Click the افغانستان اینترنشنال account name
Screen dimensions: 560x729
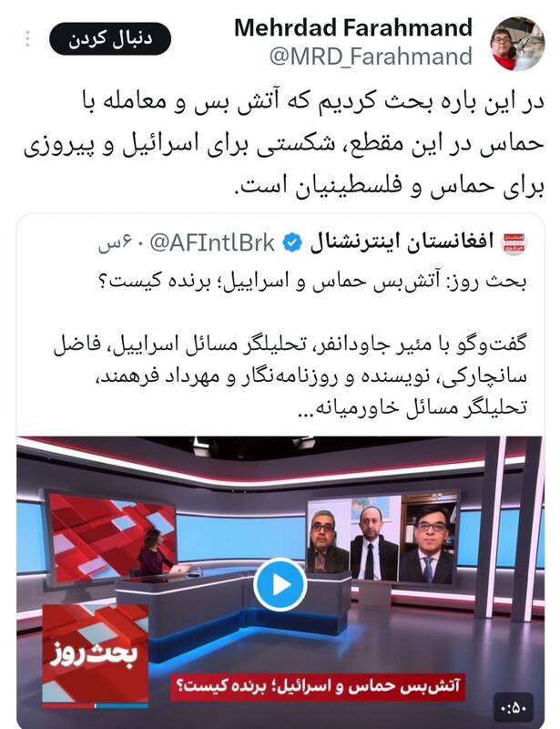tap(402, 242)
